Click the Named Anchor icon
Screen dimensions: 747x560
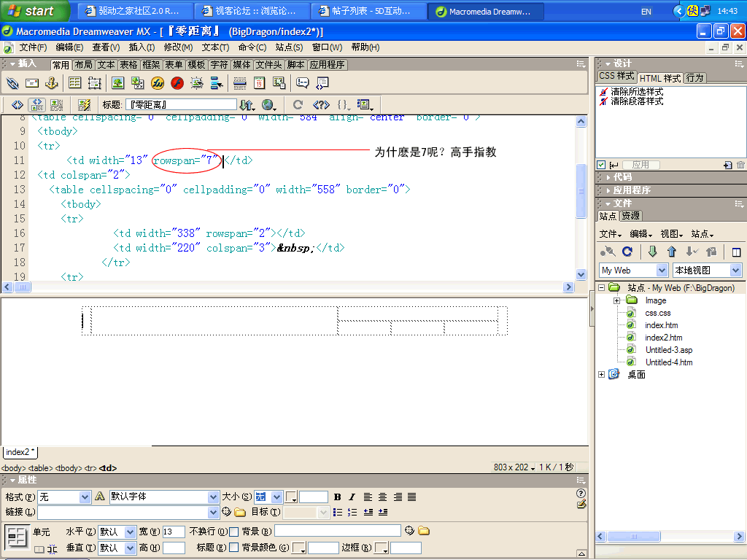tap(52, 83)
